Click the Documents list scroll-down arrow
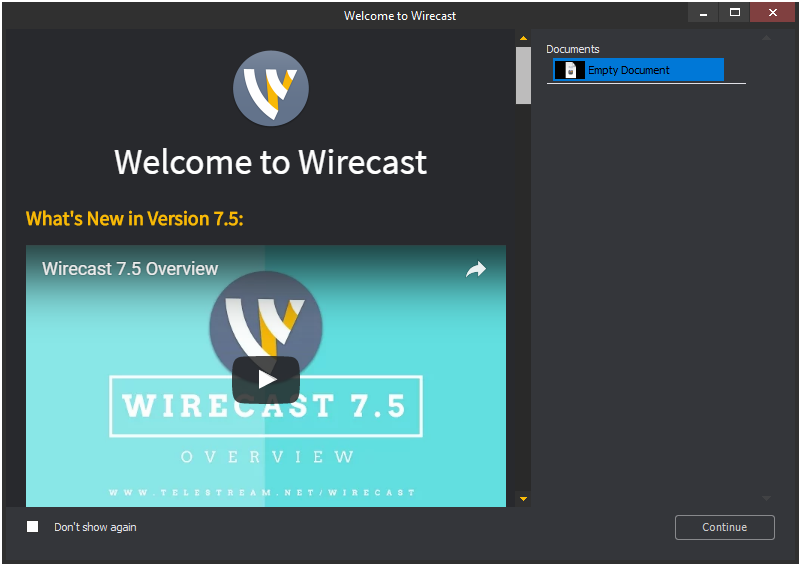The image size is (802, 566). click(x=767, y=497)
